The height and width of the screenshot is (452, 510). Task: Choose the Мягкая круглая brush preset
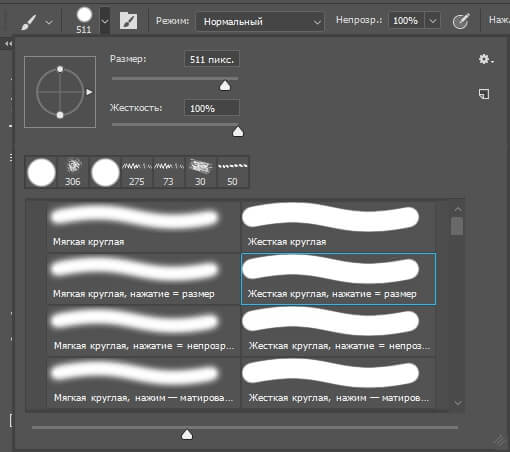pyautogui.click(x=143, y=226)
